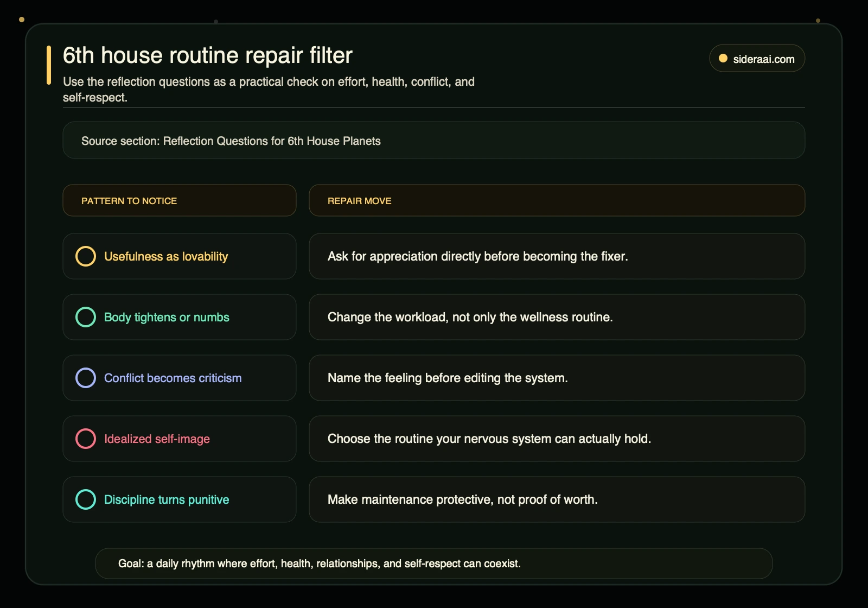Click the 'Body tightens or numbs' label
868x608 pixels.
click(167, 317)
